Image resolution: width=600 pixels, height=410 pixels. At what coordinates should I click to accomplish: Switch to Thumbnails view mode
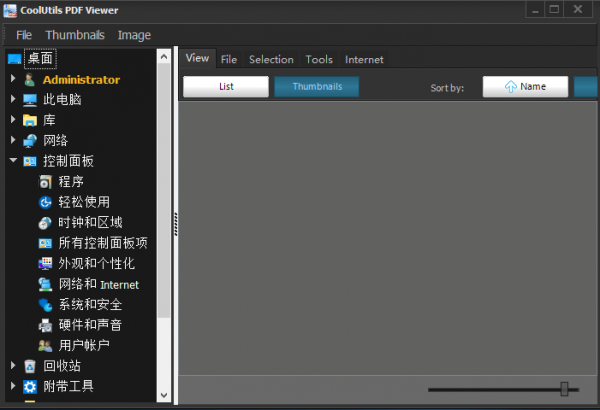pyautogui.click(x=316, y=87)
